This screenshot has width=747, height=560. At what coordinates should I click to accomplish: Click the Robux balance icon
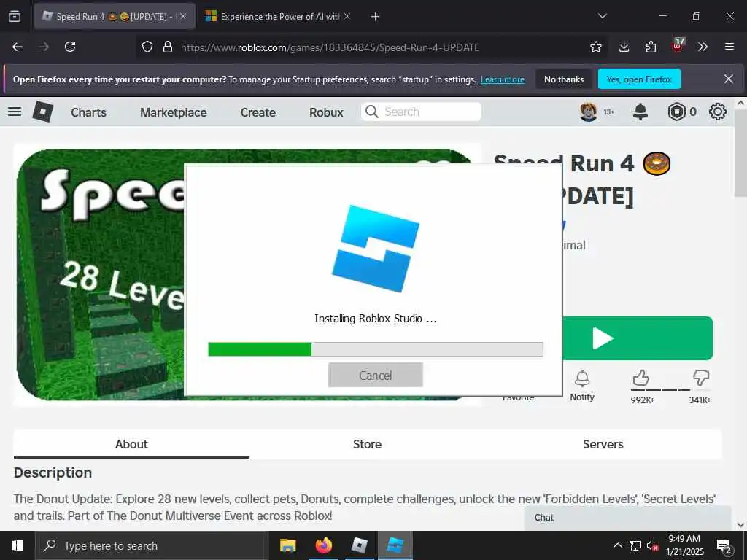pyautogui.click(x=676, y=112)
